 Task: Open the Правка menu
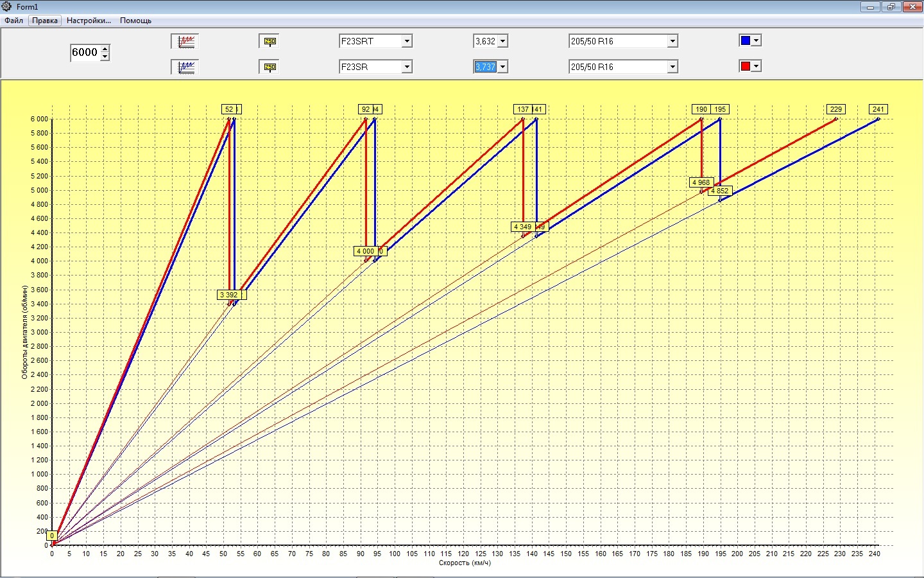click(45, 21)
